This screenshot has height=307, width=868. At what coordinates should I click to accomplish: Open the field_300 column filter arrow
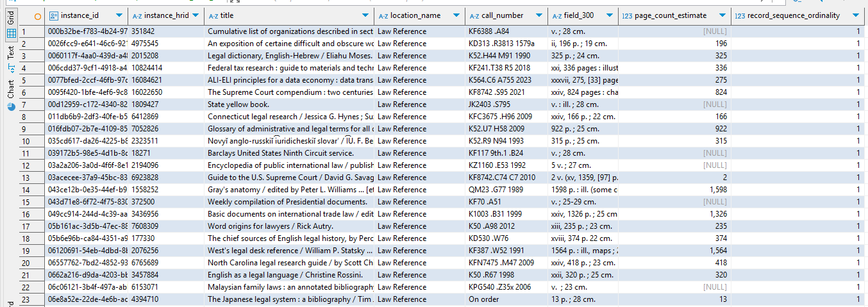[610, 15]
